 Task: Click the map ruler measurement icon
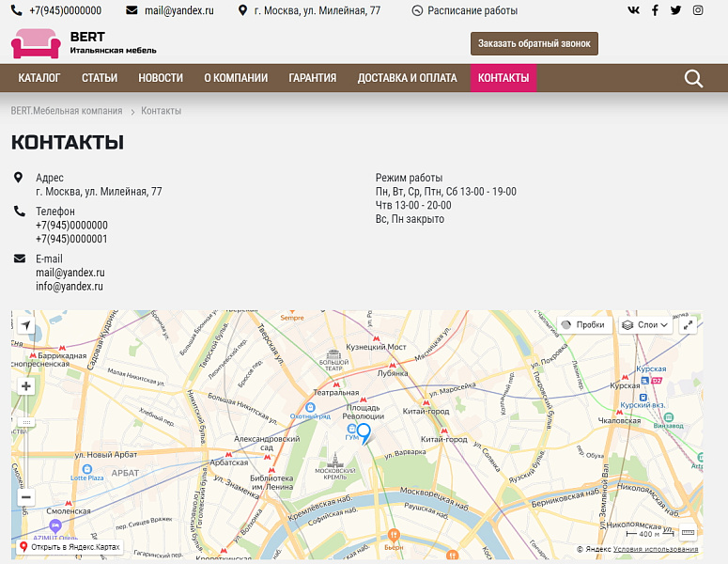coord(688,533)
